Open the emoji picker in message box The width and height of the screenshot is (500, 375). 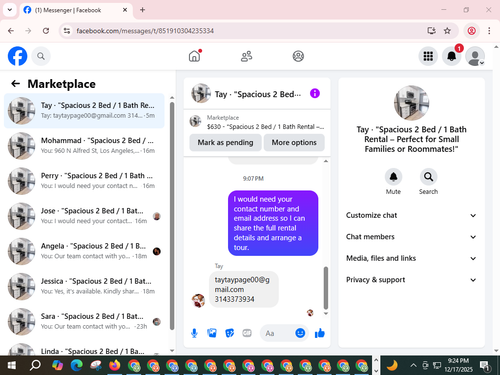(300, 333)
